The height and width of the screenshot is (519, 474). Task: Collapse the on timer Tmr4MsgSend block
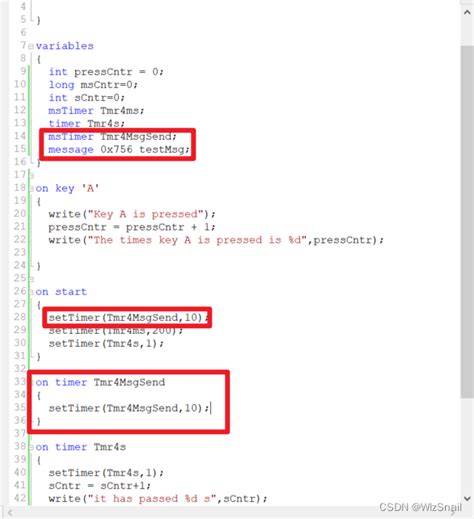(x=32, y=383)
